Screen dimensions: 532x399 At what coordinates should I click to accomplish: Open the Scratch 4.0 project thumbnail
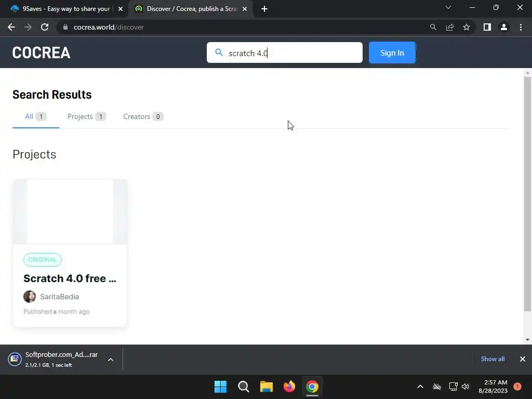[70, 211]
